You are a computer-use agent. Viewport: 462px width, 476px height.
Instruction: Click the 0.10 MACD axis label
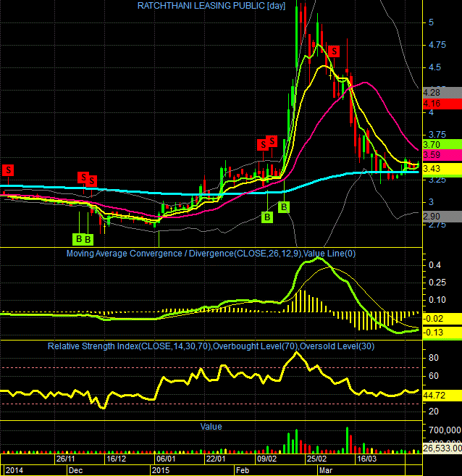(x=437, y=300)
